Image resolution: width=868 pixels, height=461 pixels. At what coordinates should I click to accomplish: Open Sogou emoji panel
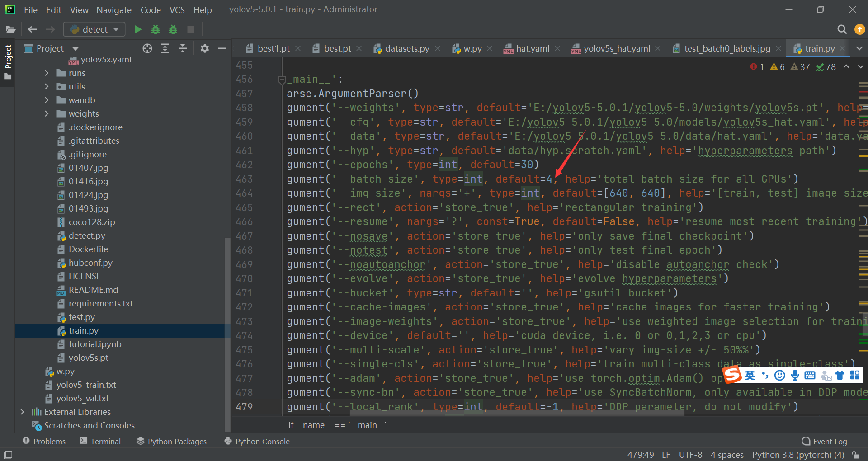pos(780,375)
